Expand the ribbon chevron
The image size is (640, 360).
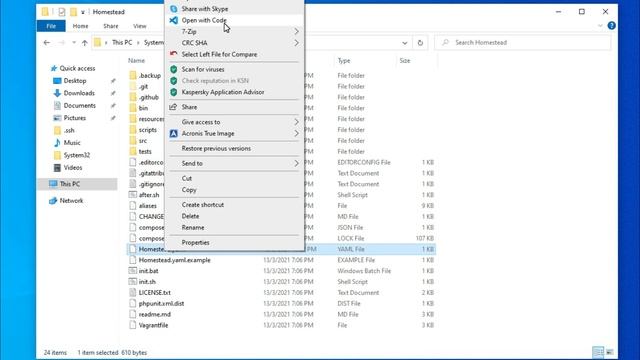(x=600, y=26)
